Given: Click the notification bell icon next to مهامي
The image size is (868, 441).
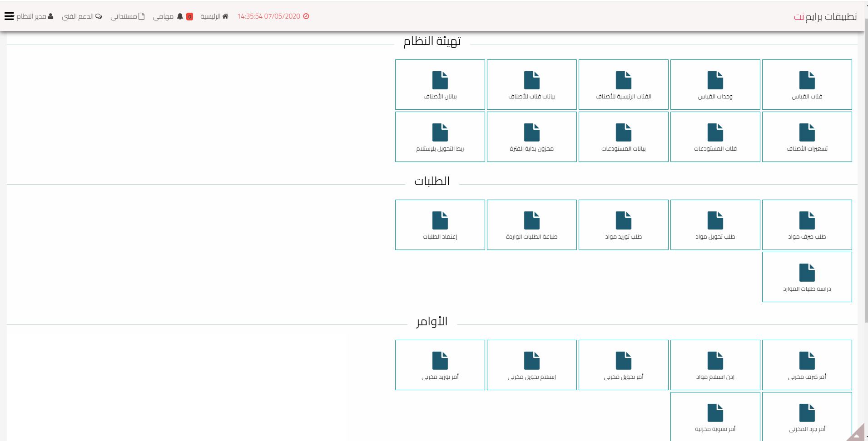Looking at the screenshot, I should click(x=180, y=16).
